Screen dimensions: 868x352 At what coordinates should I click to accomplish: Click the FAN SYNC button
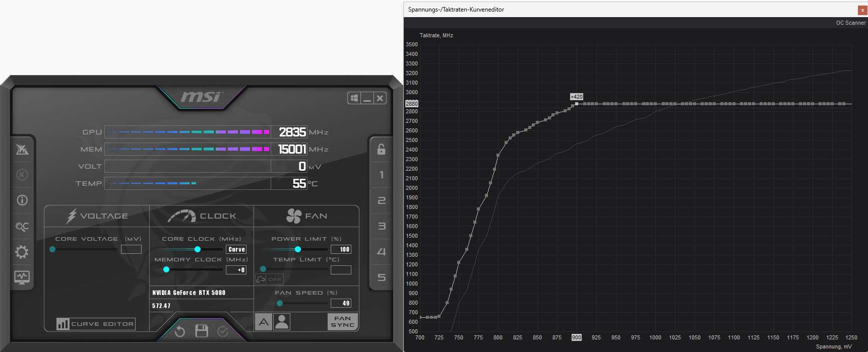pos(343,322)
